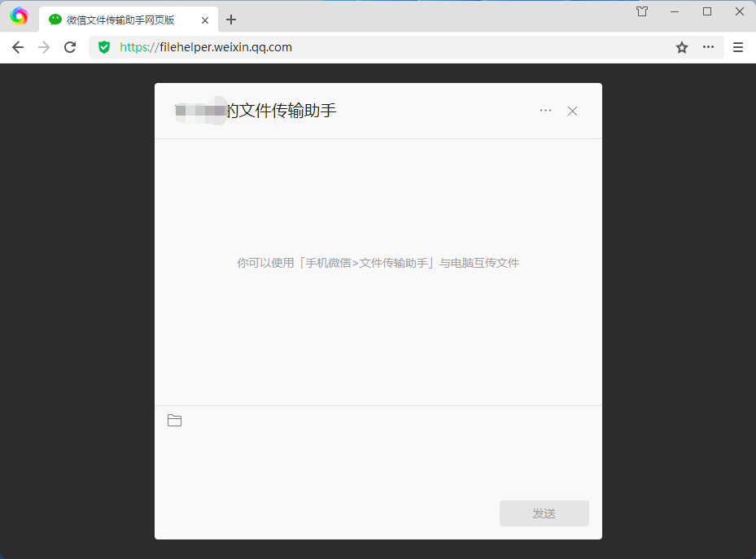Select the 微信文件传输助手网页版 tab
The height and width of the screenshot is (559, 756).
129,20
